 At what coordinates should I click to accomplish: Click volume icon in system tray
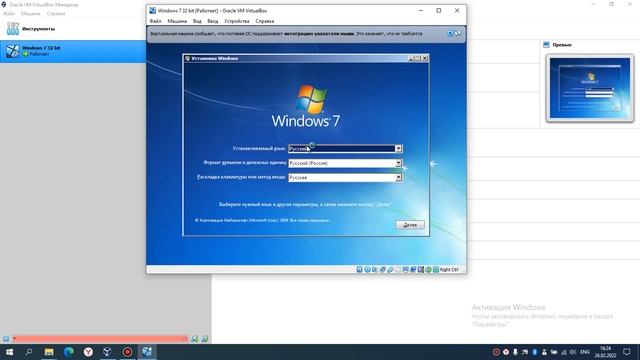click(x=573, y=352)
